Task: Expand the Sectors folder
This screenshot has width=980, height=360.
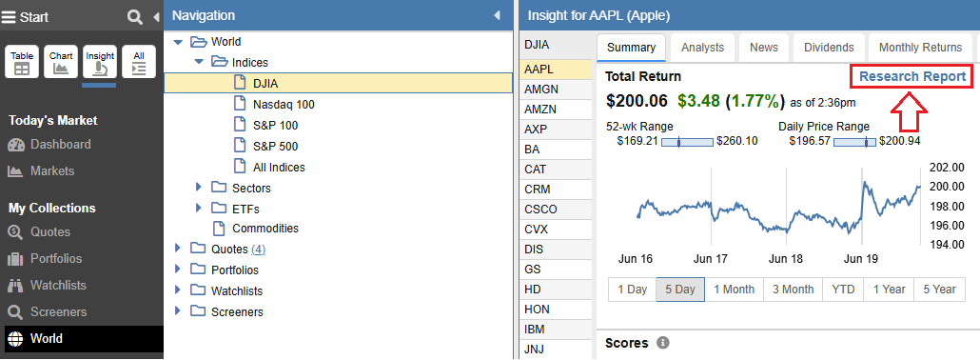Action: point(199,188)
